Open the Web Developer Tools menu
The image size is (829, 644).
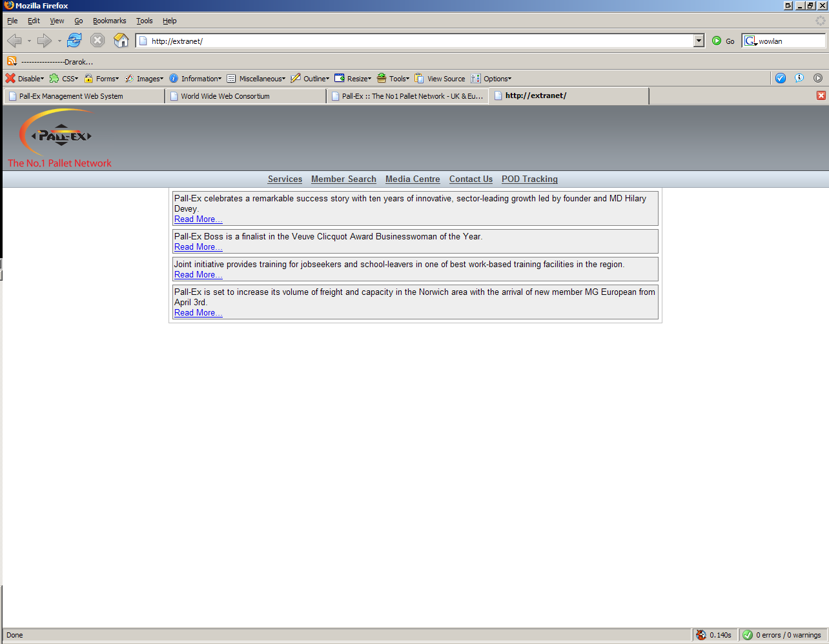[393, 79]
